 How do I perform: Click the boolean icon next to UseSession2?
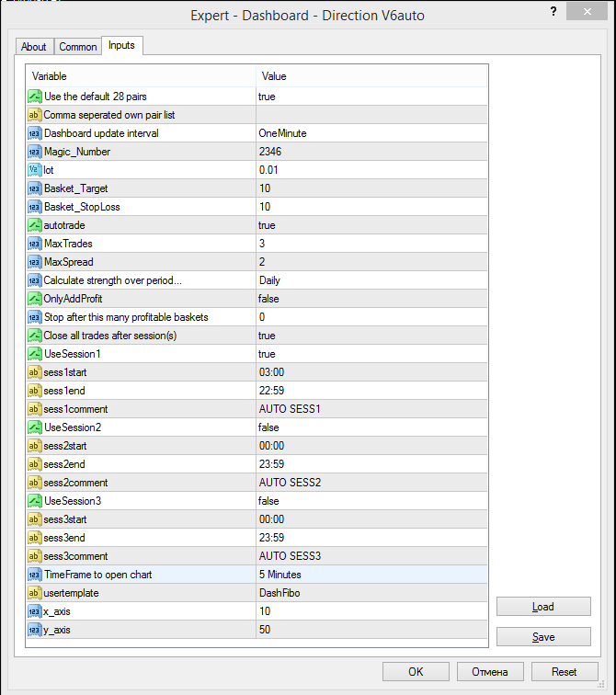[35, 427]
